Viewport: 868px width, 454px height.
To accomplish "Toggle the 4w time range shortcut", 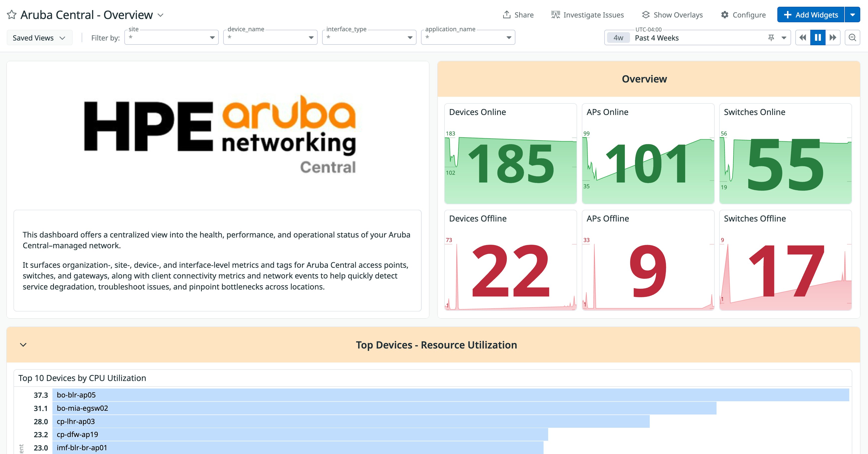I will point(618,38).
